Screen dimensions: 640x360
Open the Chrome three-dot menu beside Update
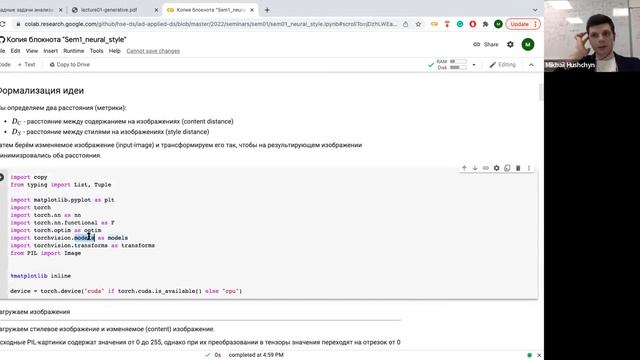[535, 24]
